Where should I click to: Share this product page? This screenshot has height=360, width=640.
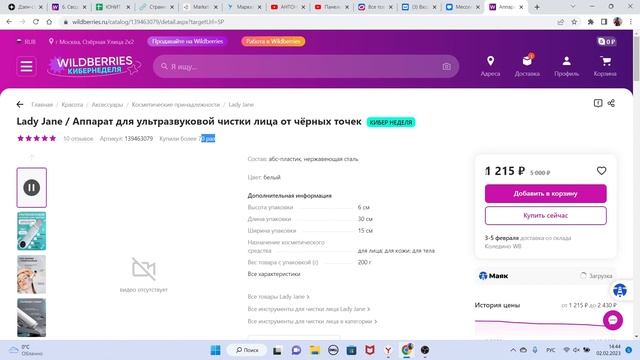point(611,103)
